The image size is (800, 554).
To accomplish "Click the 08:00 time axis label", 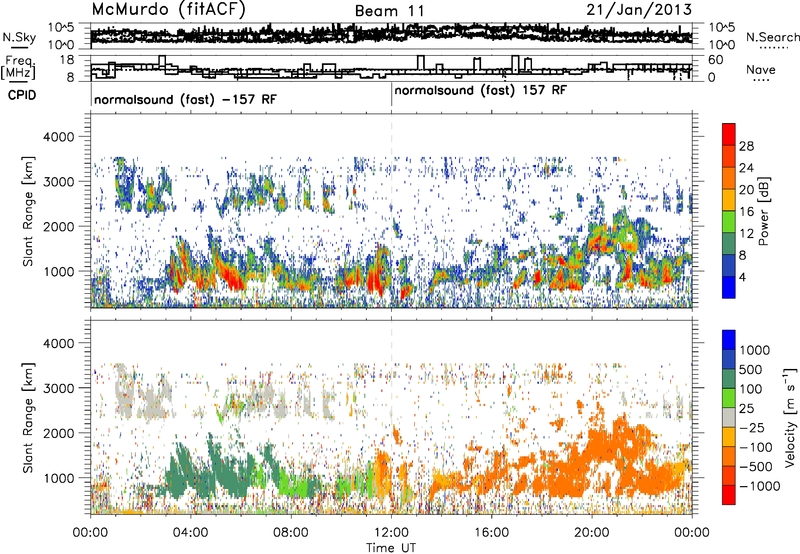I will click(291, 533).
